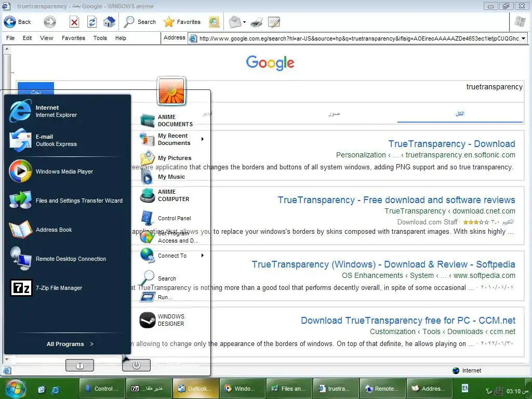Open My Pictures folder

pos(172,158)
